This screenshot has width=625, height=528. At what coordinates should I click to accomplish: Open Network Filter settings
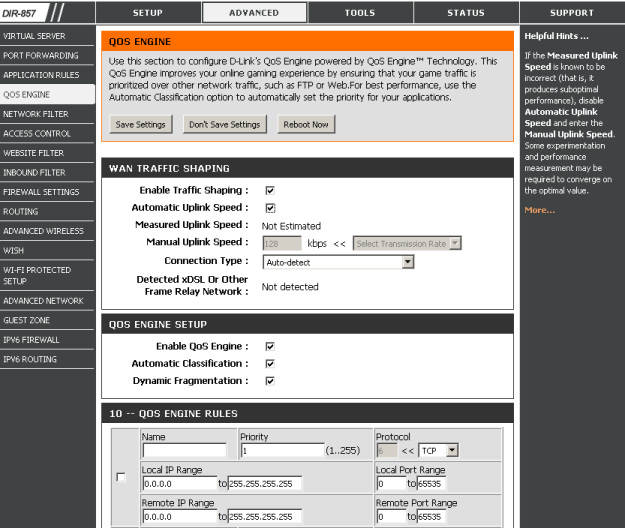(x=47, y=114)
